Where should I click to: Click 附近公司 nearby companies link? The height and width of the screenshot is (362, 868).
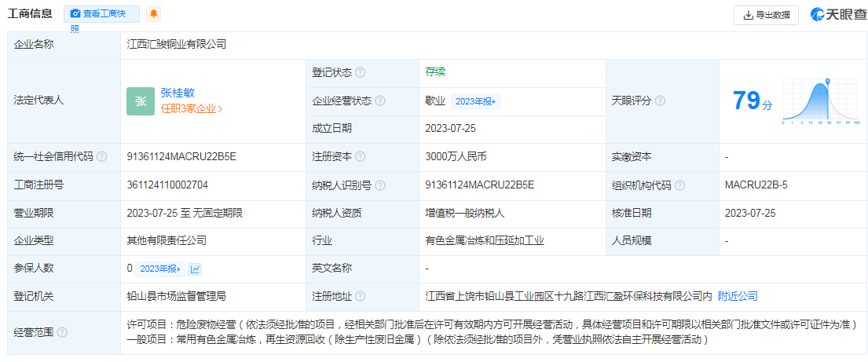(x=738, y=296)
